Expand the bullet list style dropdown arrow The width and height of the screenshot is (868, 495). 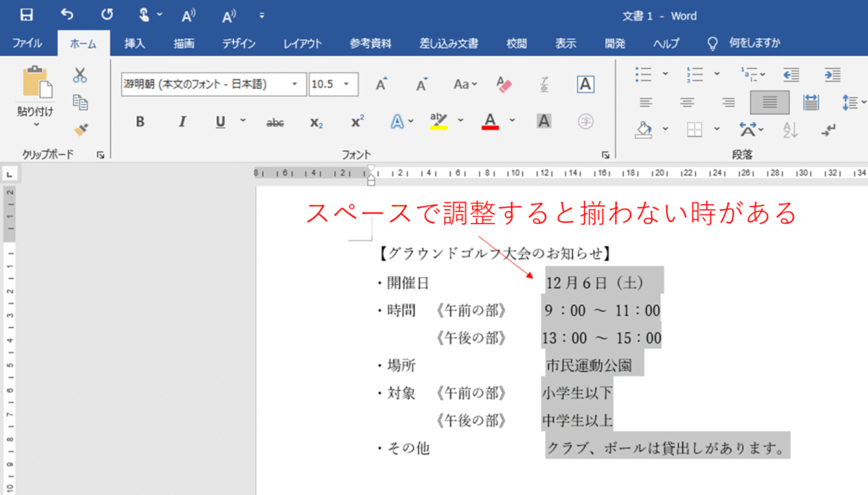tap(665, 75)
